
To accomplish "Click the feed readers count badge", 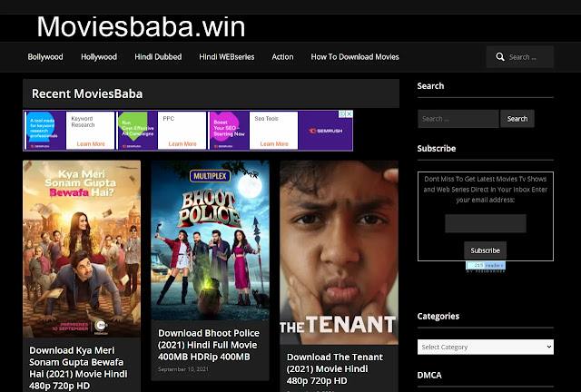I will tap(486, 265).
